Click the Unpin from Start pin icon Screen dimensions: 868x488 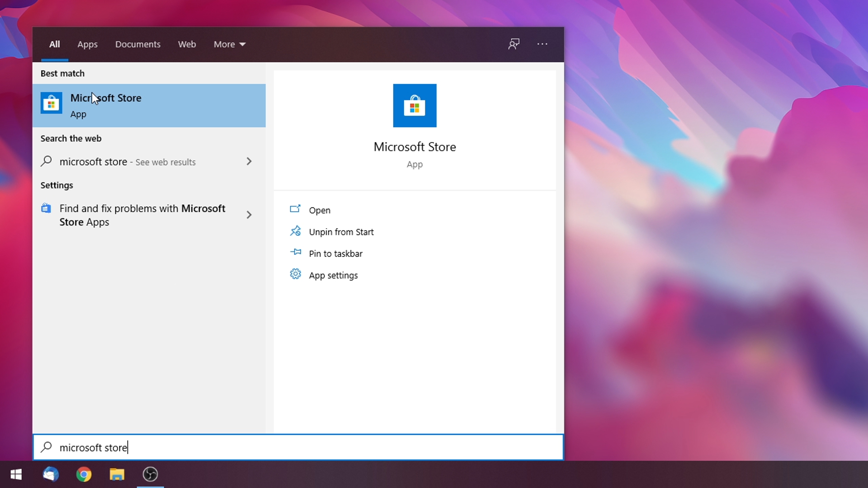[295, 231]
